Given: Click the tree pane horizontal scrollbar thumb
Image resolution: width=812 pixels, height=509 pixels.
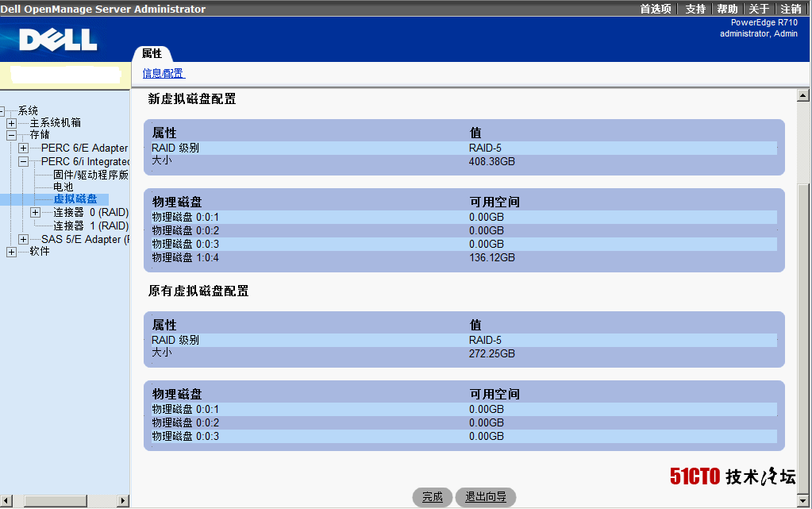Looking at the screenshot, I should (x=56, y=501).
